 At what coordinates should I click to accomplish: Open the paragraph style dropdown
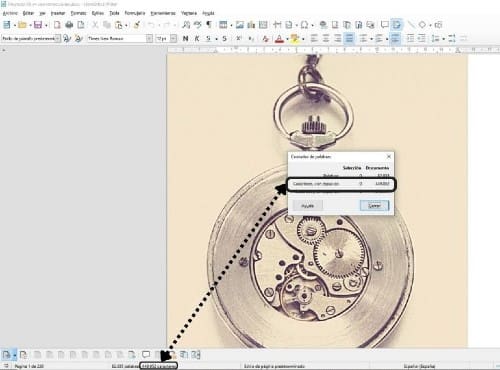pyautogui.click(x=58, y=39)
